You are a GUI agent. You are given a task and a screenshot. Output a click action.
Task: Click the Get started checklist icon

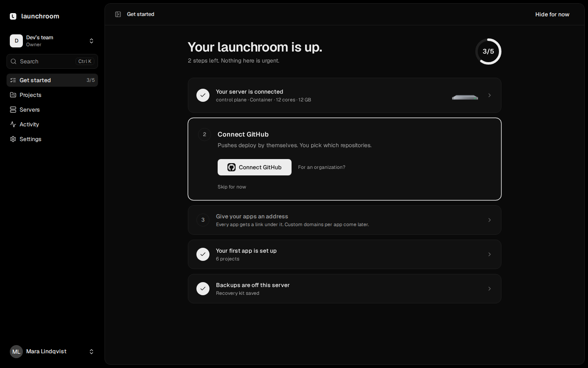click(13, 80)
